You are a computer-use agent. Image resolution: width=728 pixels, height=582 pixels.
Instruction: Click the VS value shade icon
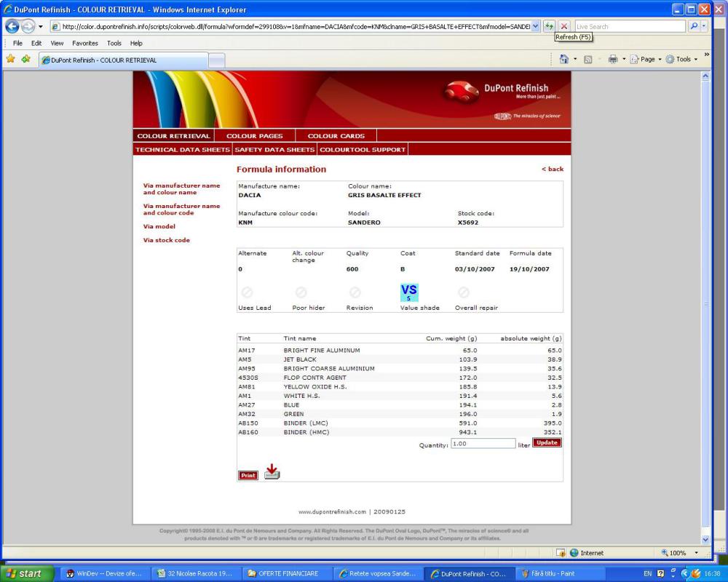click(409, 293)
